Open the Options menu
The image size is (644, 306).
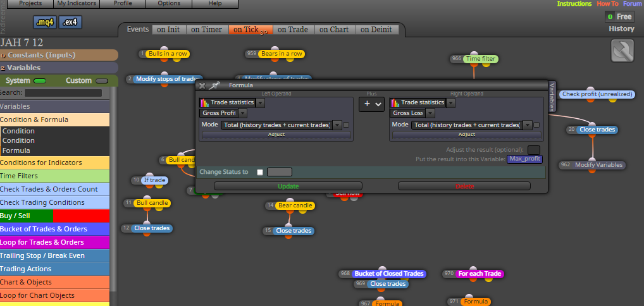click(169, 4)
